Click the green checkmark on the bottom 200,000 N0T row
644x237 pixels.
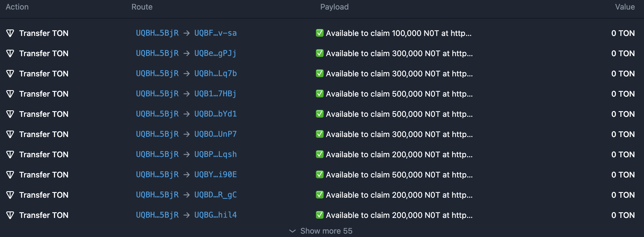coord(319,215)
